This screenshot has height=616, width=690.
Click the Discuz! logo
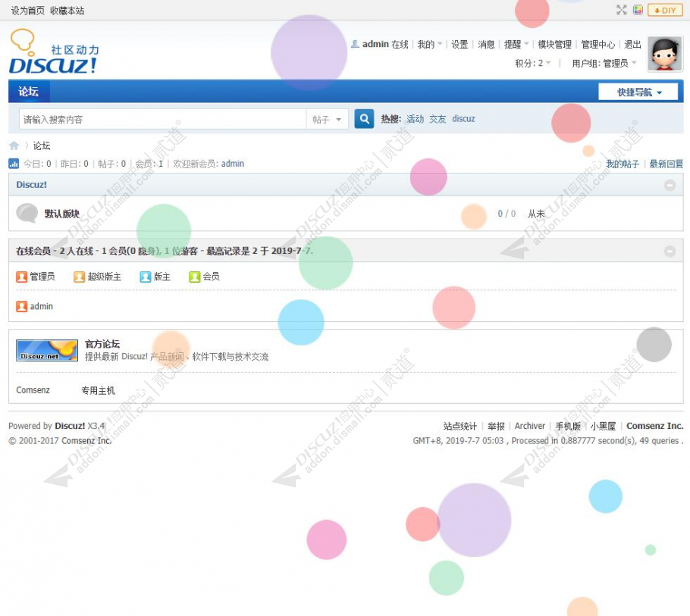54,52
